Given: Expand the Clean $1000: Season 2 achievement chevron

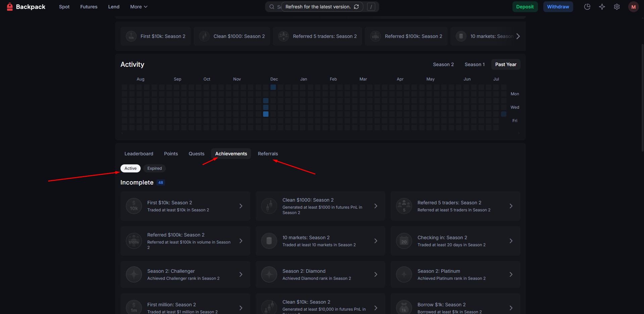Looking at the screenshot, I should (x=376, y=206).
